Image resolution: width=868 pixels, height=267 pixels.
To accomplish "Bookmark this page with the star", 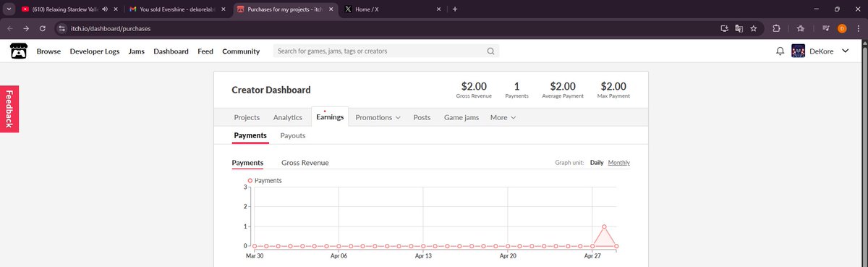I will coord(754,28).
